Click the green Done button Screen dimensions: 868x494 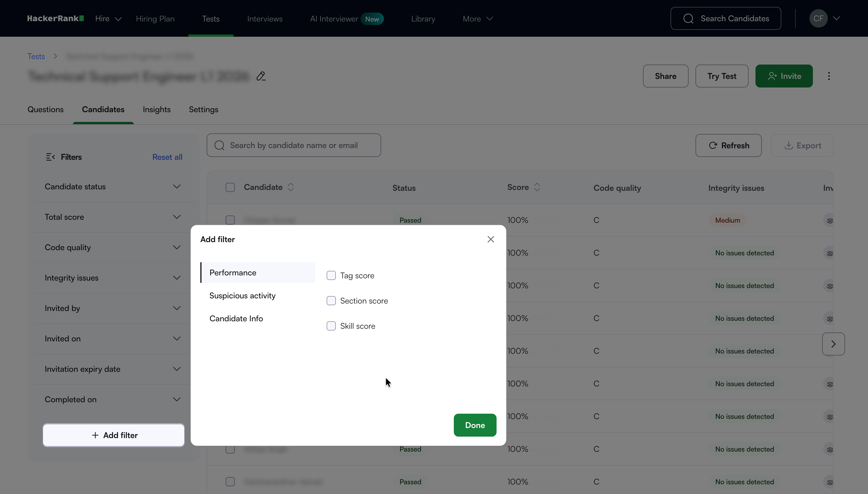coord(475,425)
